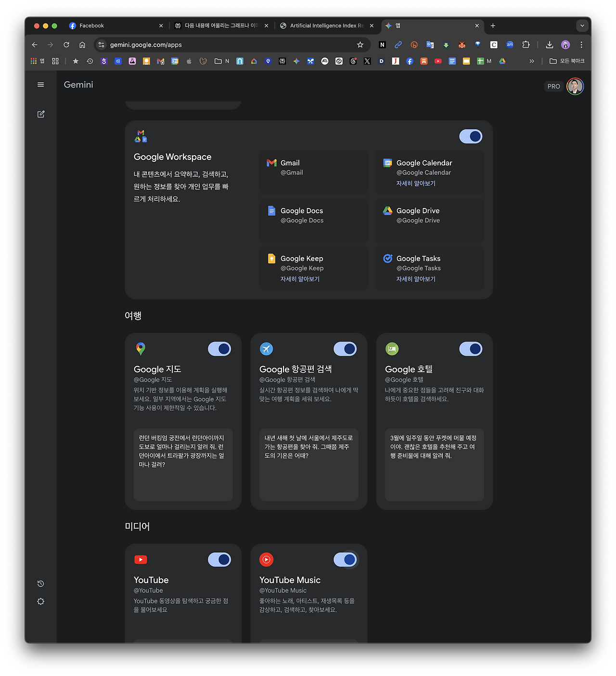Open the tab search dropdown arrow
This screenshot has width=616, height=676.
click(582, 26)
